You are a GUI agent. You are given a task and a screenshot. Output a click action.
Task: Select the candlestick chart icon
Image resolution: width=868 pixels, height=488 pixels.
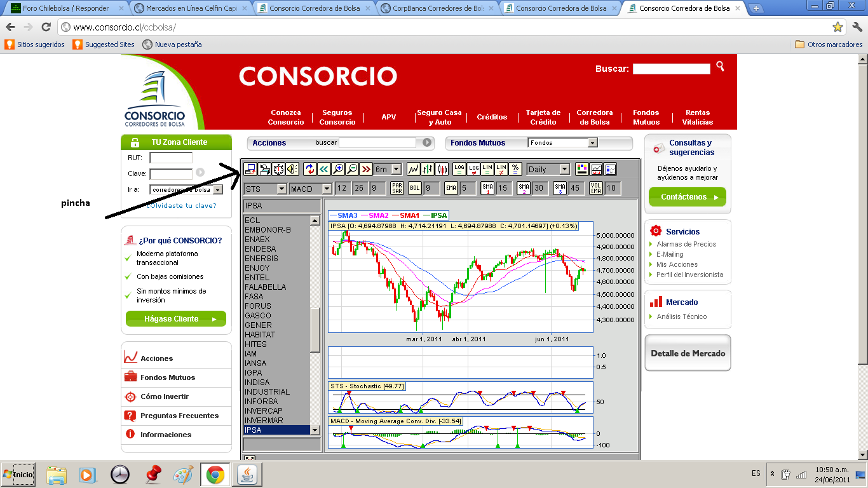click(442, 169)
